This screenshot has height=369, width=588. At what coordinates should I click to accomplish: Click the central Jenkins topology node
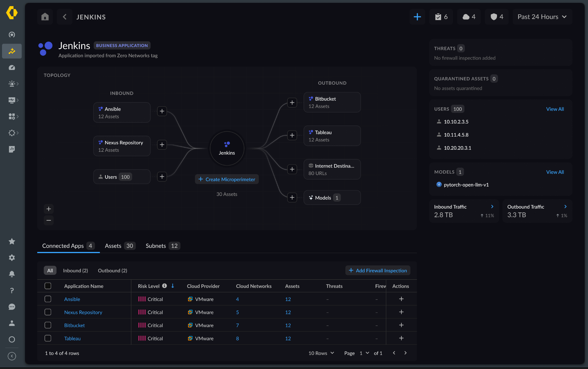pos(227,148)
